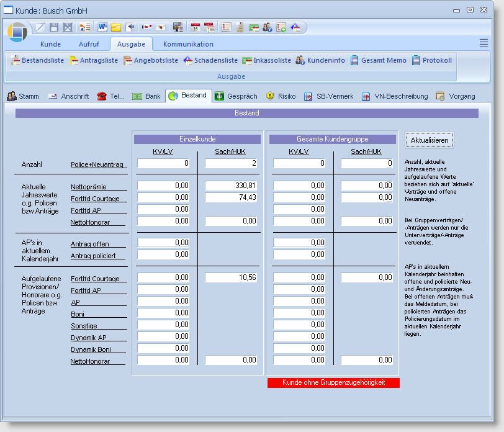
Task: Click the calendar icon showing 25
Action: click(195, 27)
